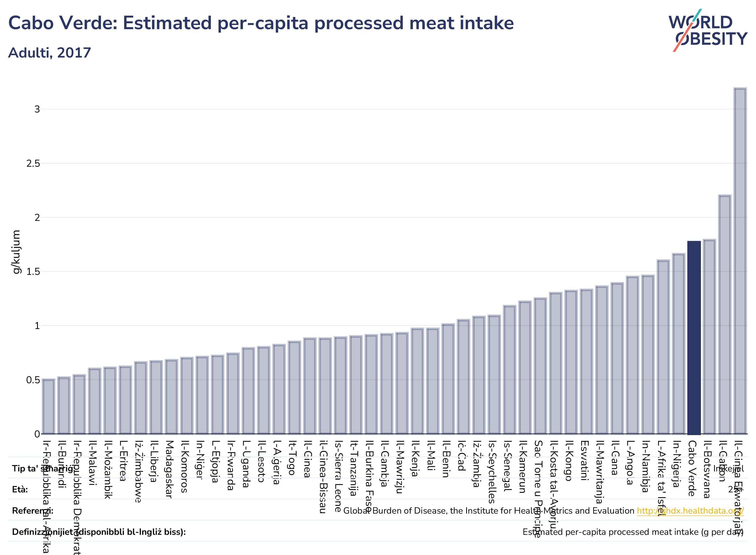The image size is (756, 555).
Task: Click the L-Alġerija bar
Action: point(279,389)
